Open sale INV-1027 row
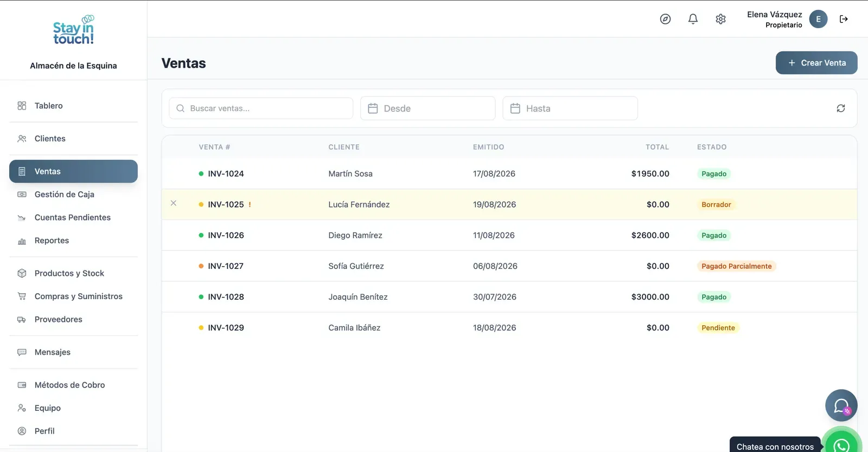 pos(509,266)
